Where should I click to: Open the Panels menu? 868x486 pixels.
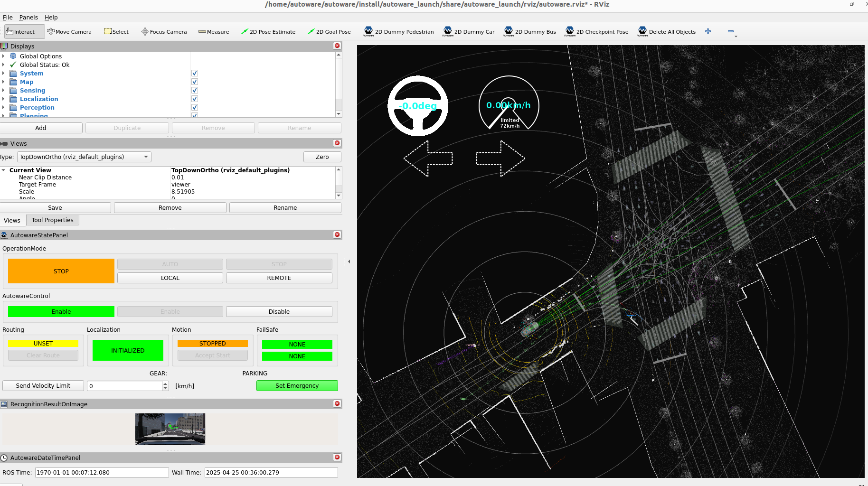pos(28,17)
